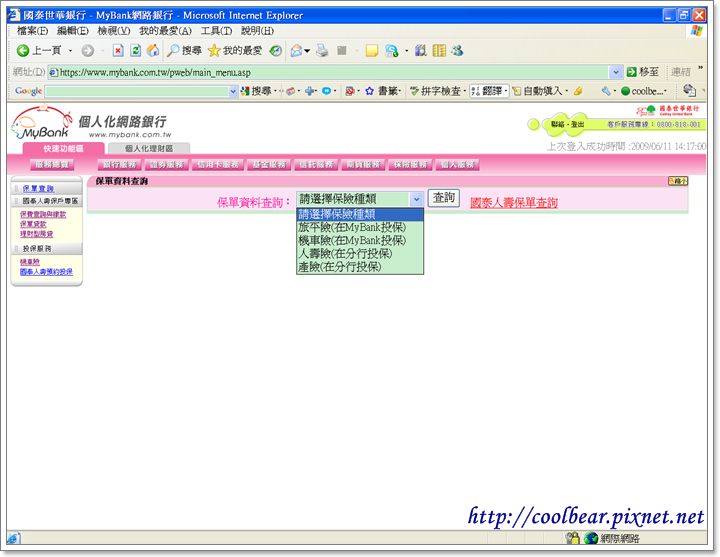Toggle the 請選擇保險種類 combo box arrow

point(416,199)
